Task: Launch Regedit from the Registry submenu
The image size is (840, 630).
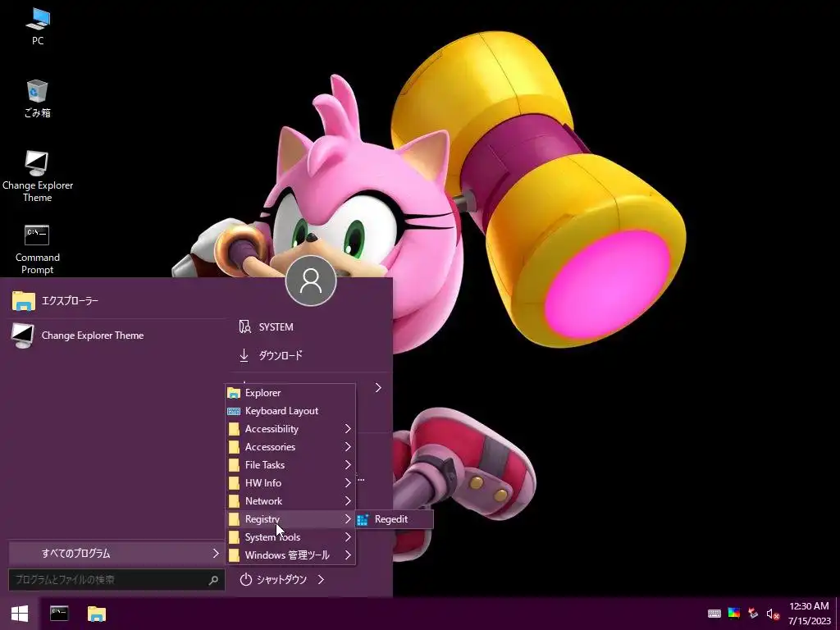Action: (x=395, y=519)
